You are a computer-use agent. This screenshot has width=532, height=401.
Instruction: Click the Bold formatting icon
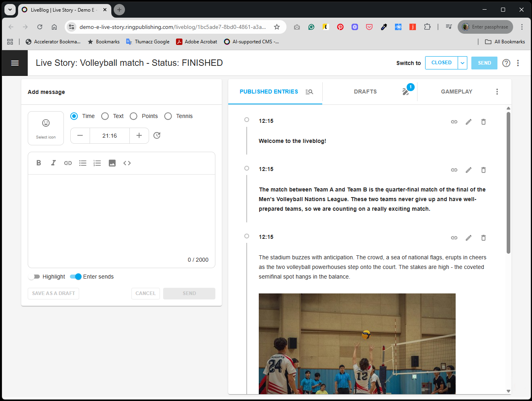click(x=39, y=163)
